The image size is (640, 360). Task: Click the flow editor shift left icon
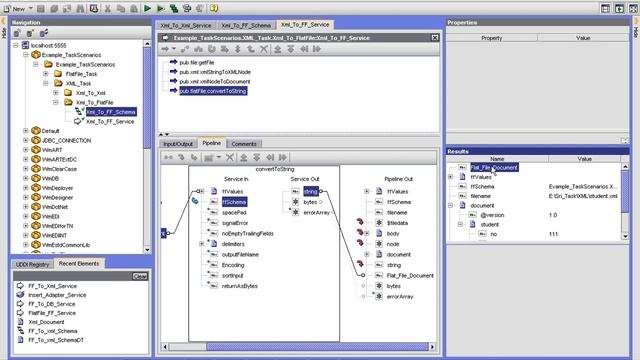click(304, 49)
